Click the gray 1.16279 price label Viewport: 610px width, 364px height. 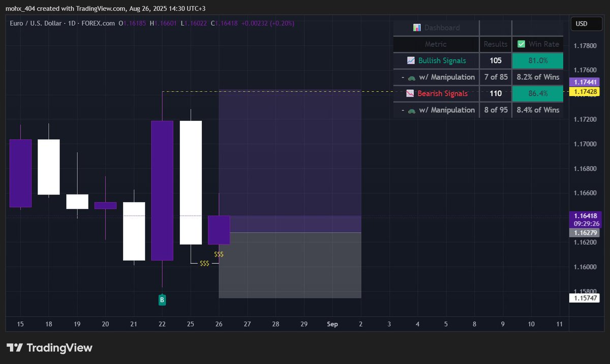(586, 233)
